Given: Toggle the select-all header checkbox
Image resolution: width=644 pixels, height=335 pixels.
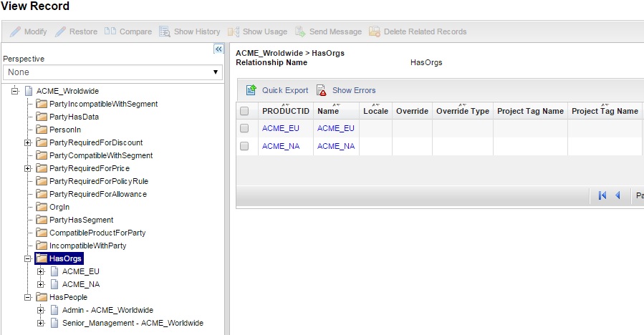Looking at the screenshot, I should point(244,111).
